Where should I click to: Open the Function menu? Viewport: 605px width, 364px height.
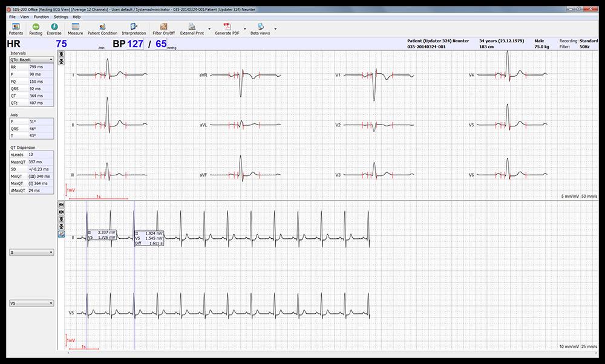pyautogui.click(x=41, y=17)
